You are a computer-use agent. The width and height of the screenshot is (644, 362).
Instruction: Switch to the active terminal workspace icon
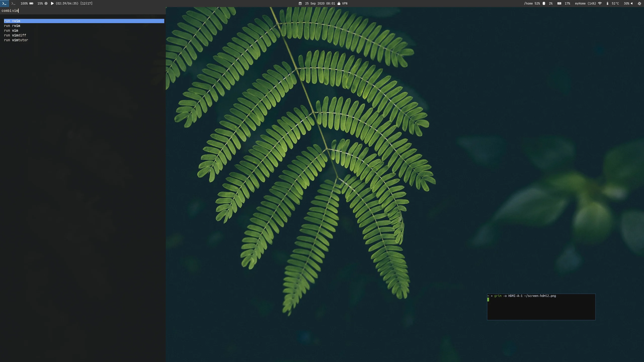4,4
